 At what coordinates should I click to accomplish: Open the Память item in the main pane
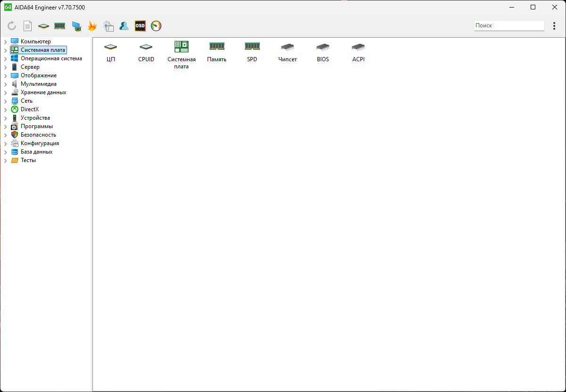pos(217,52)
